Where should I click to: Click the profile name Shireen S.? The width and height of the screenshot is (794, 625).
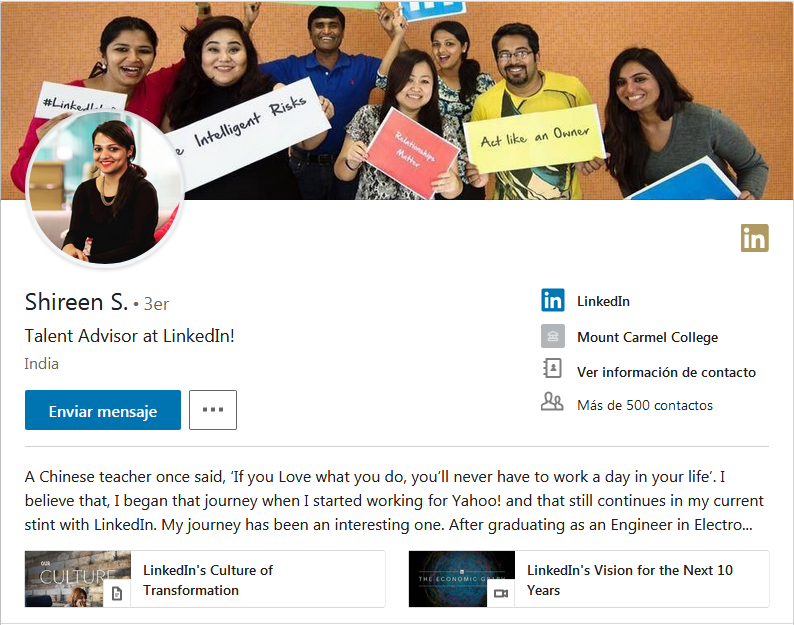pos(76,302)
